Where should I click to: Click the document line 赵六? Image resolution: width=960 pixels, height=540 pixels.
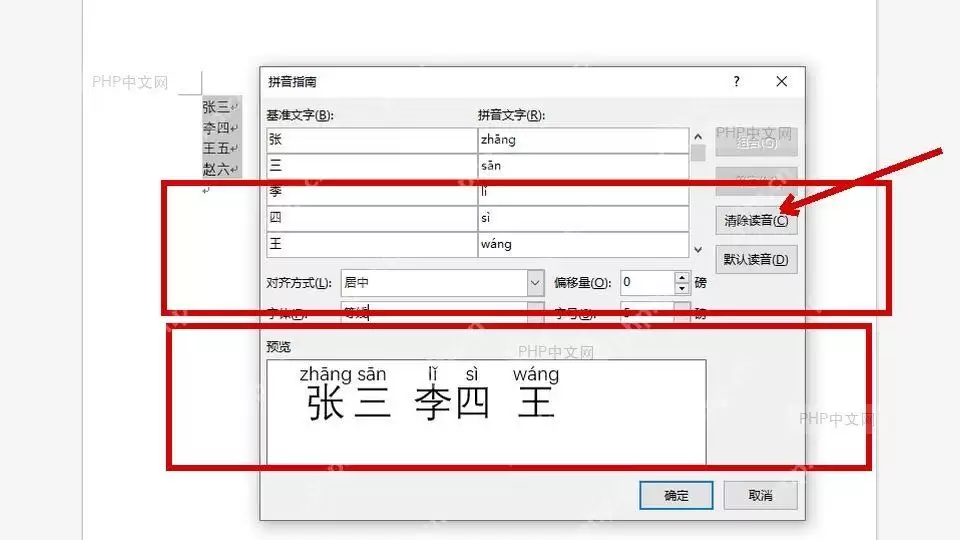click(x=216, y=170)
